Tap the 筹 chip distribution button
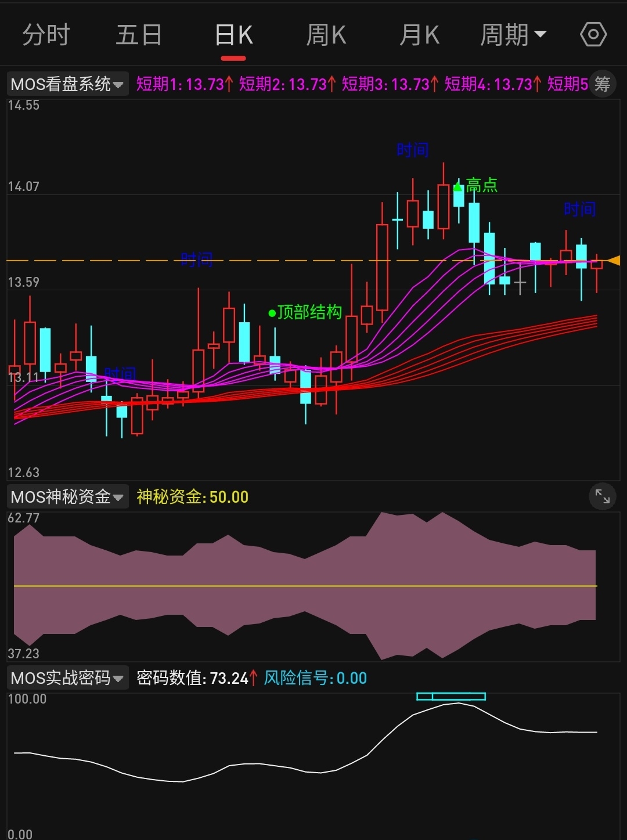Viewport: 627px width, 840px height. (602, 84)
